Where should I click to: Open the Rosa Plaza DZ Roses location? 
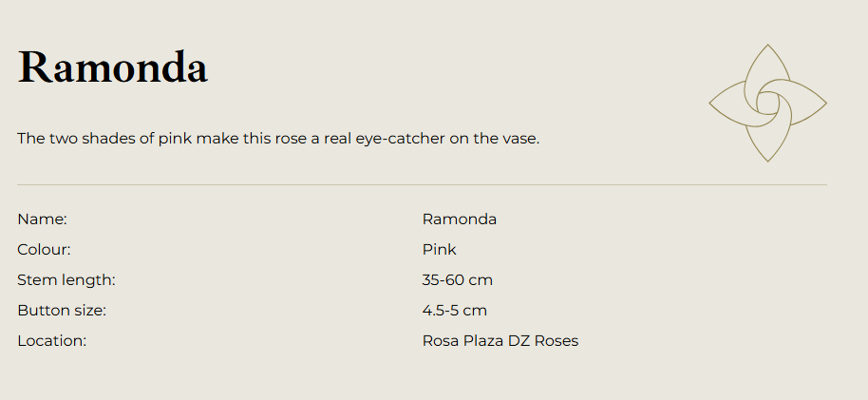(x=500, y=341)
